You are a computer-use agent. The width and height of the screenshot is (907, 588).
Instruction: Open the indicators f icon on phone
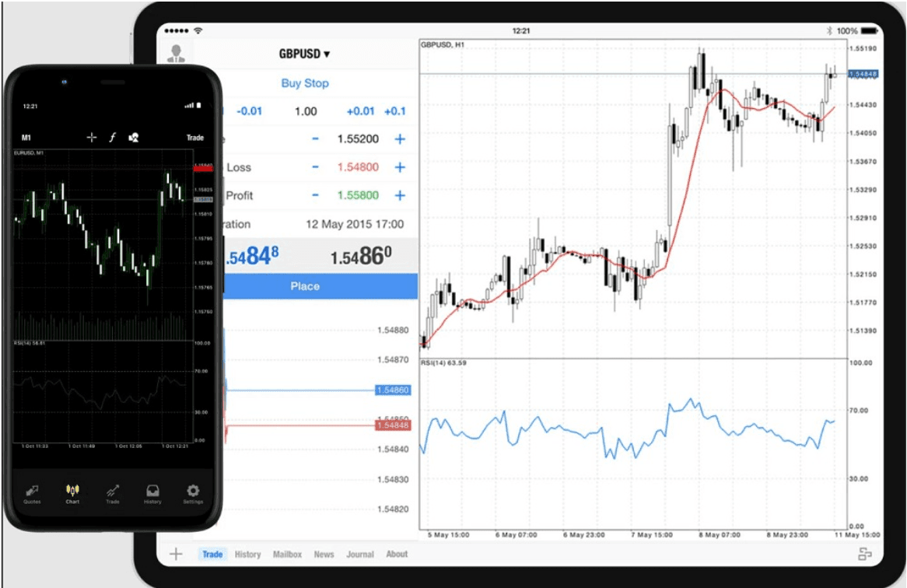112,137
